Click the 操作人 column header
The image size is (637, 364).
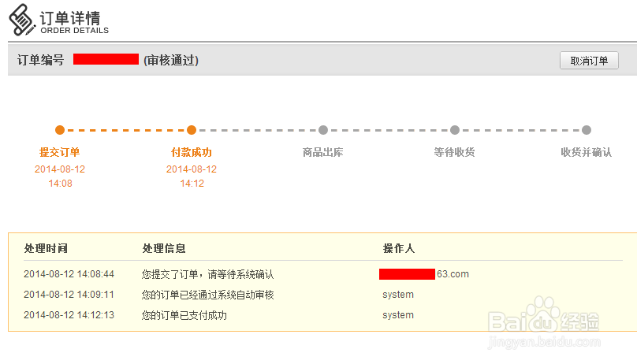[x=399, y=248]
